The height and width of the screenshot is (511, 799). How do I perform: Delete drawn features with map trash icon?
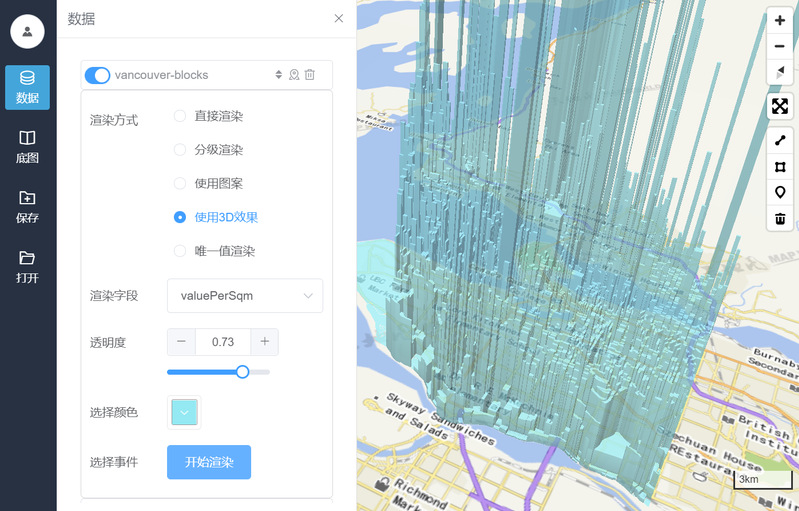coord(780,219)
